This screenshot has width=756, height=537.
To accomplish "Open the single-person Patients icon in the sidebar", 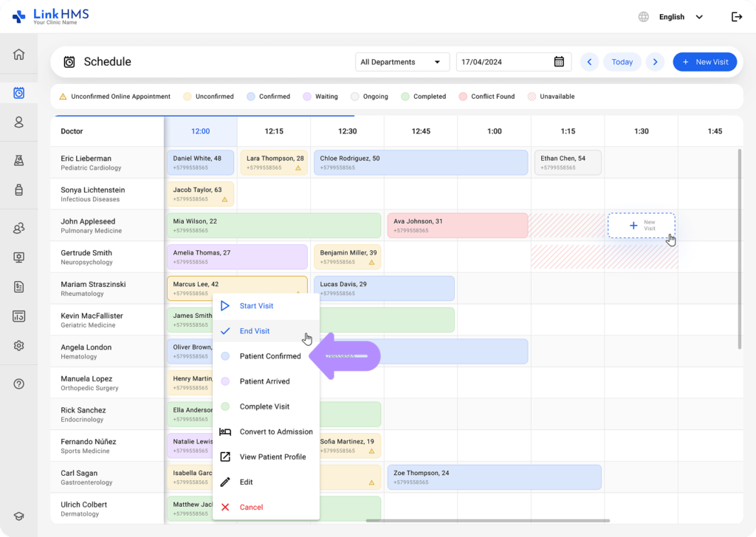I will click(18, 122).
